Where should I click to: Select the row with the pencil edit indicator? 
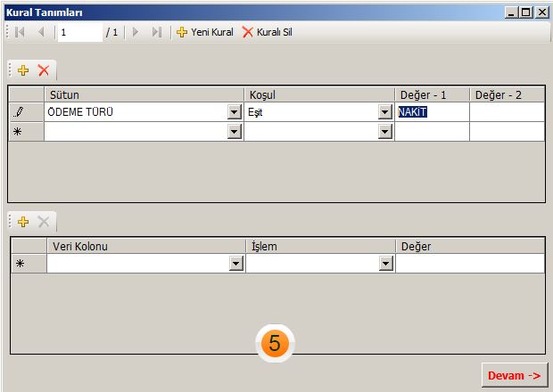pos(27,112)
